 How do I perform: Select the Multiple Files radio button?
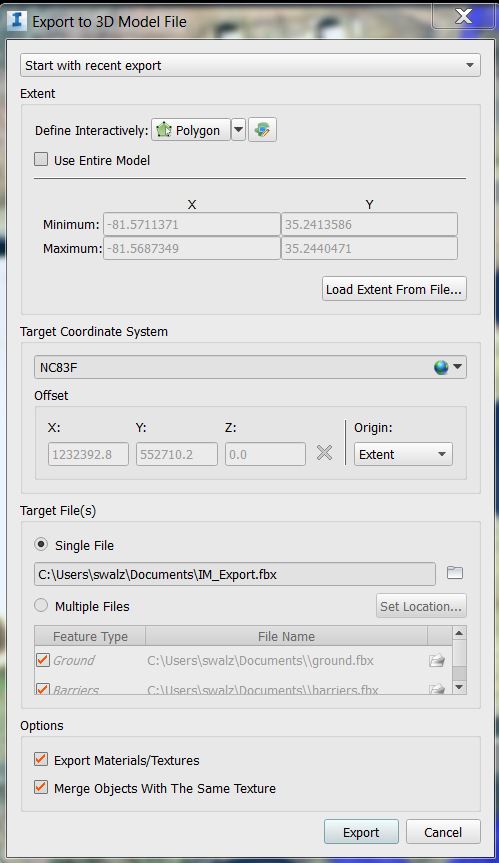[41, 605]
